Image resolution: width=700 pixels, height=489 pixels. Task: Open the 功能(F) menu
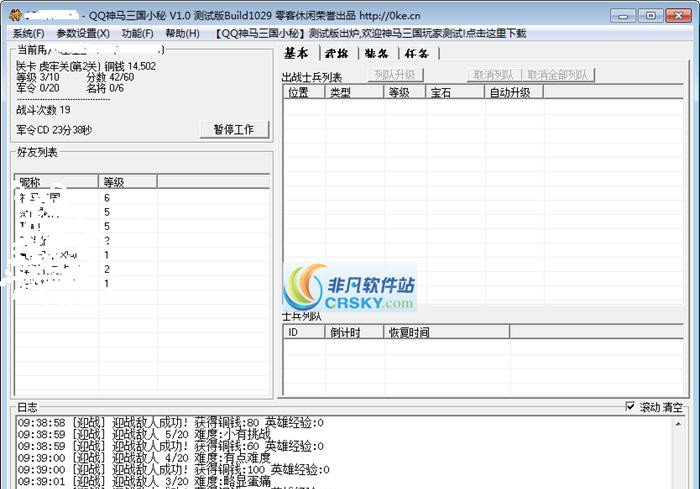[x=138, y=33]
